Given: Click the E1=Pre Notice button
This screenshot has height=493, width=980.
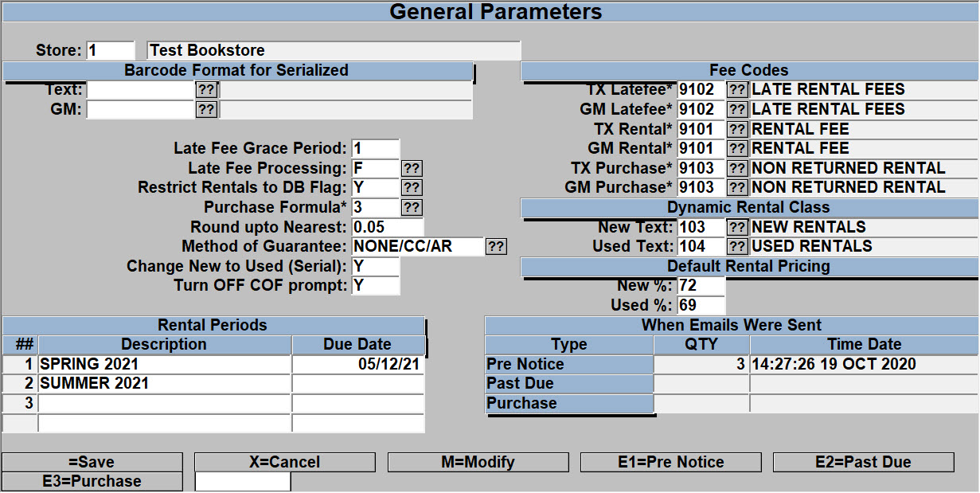Looking at the screenshot, I should (671, 462).
